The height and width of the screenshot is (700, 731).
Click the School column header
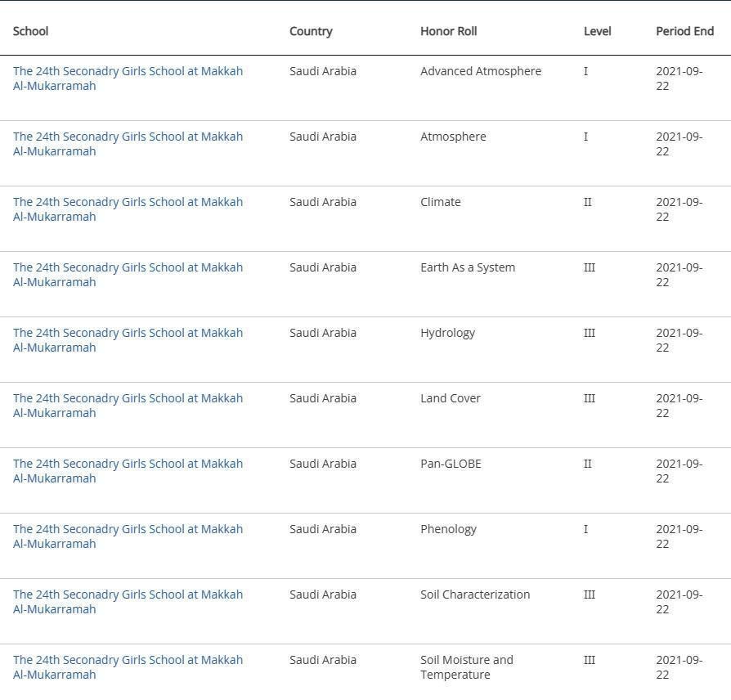(30, 31)
